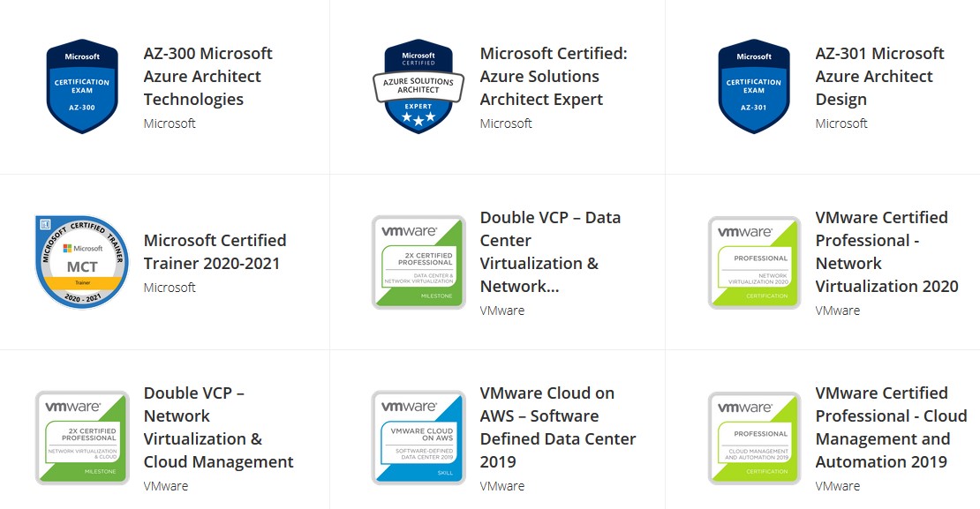
Task: Click VMware issuer under Network Virtualization 2020
Action: point(838,311)
